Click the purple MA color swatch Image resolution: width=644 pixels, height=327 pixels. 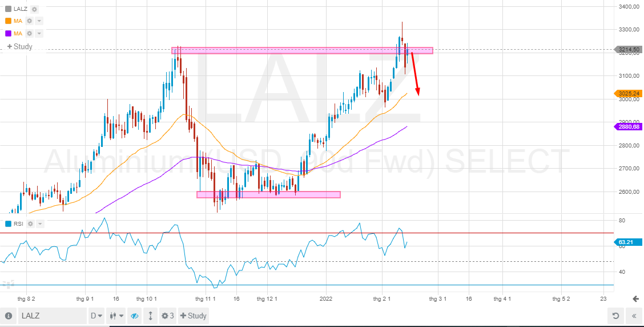(8, 33)
